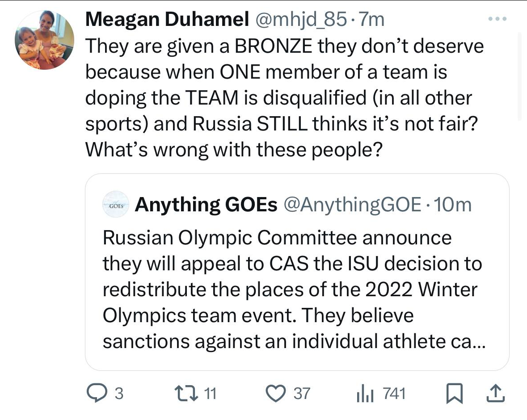This screenshot has width=527, height=420.
Task: Click the 37 likes count
Action: click(302, 393)
